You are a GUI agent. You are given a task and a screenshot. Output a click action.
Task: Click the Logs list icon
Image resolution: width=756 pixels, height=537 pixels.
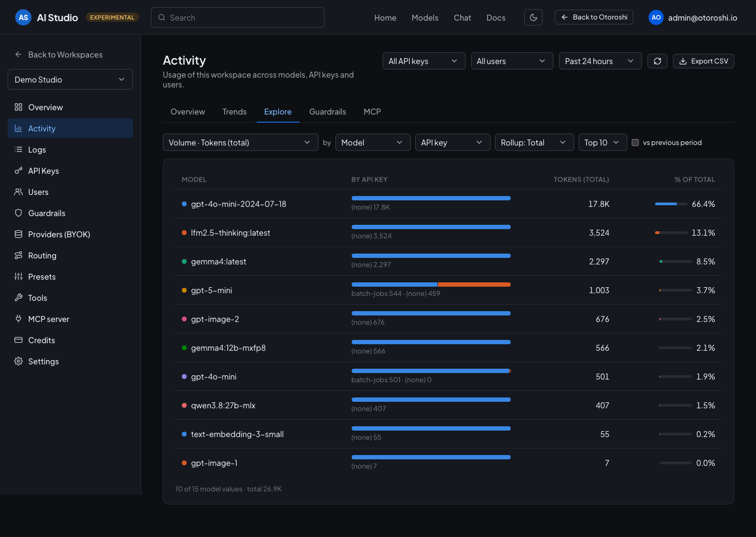coord(18,149)
